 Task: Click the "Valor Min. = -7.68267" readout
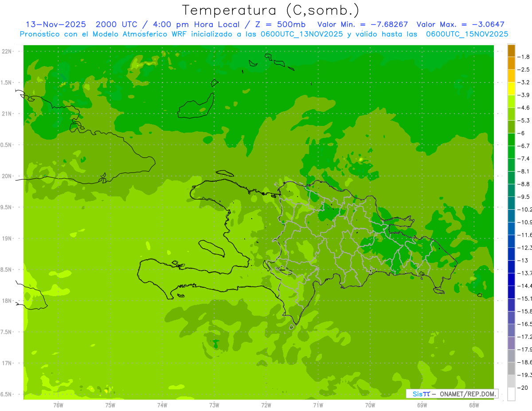[363, 24]
